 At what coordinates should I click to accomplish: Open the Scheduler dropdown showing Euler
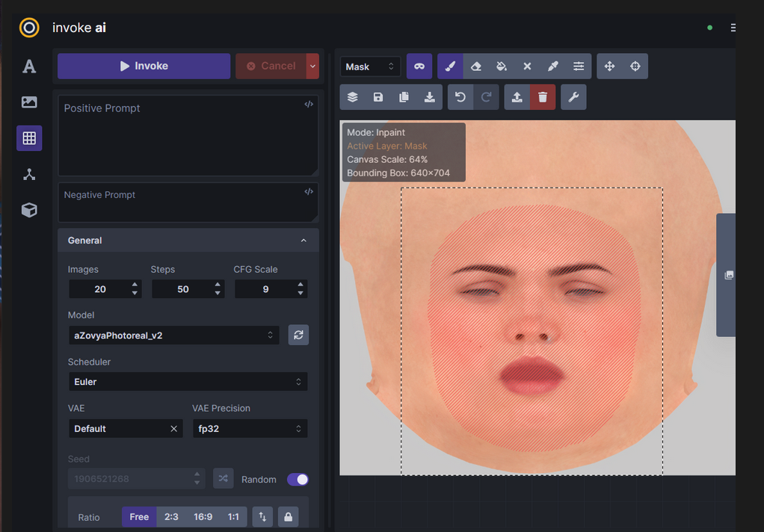click(187, 382)
